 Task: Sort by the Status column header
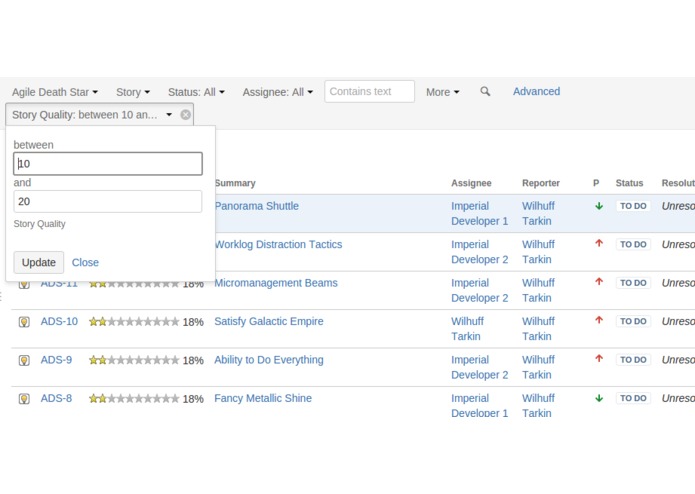629,183
